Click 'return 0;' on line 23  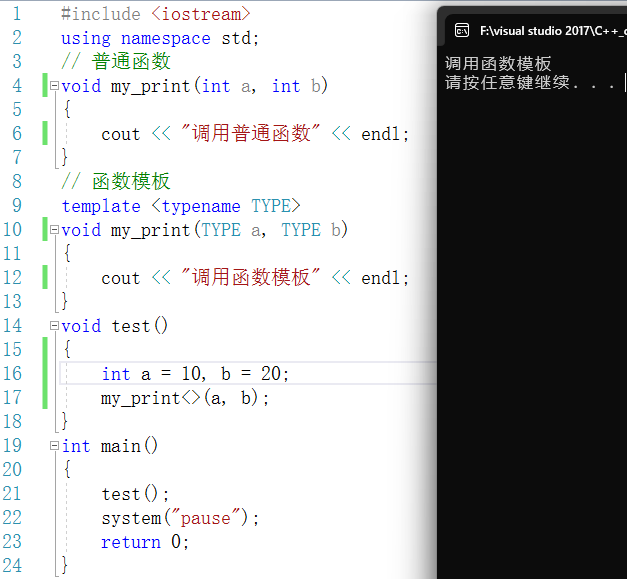click(x=145, y=542)
